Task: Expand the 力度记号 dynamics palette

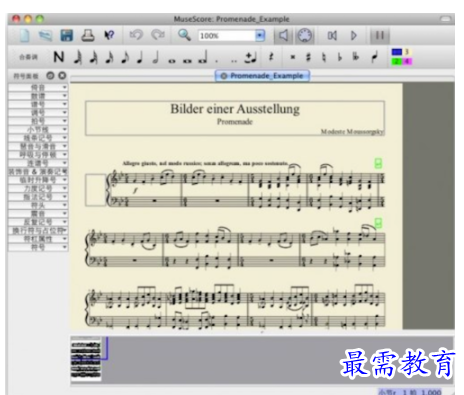Action: pyautogui.click(x=38, y=188)
